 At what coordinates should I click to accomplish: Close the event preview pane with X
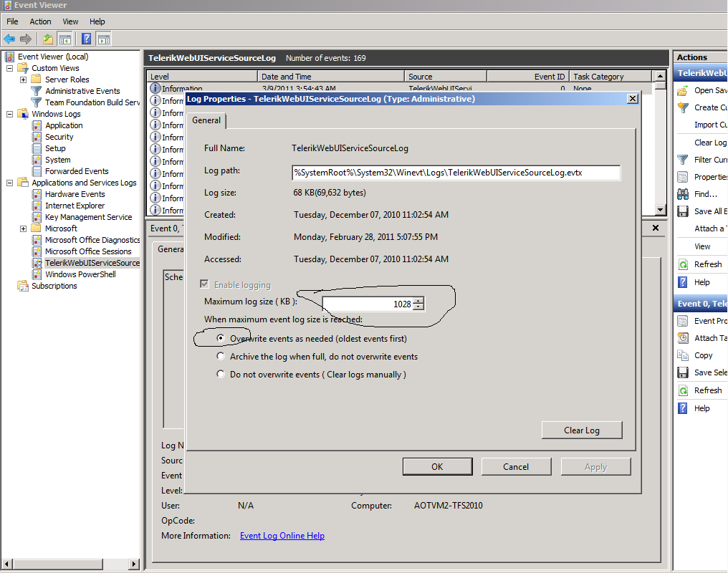[x=656, y=228]
